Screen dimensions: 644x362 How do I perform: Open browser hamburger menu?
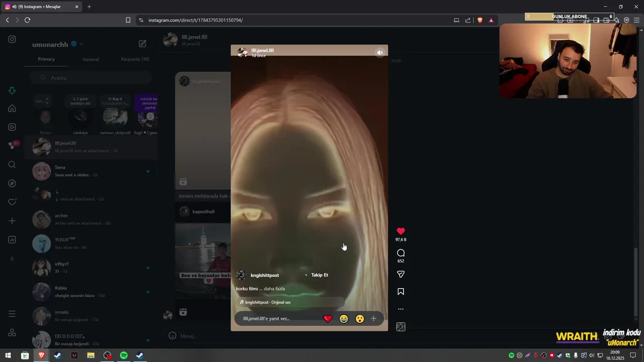click(636, 20)
